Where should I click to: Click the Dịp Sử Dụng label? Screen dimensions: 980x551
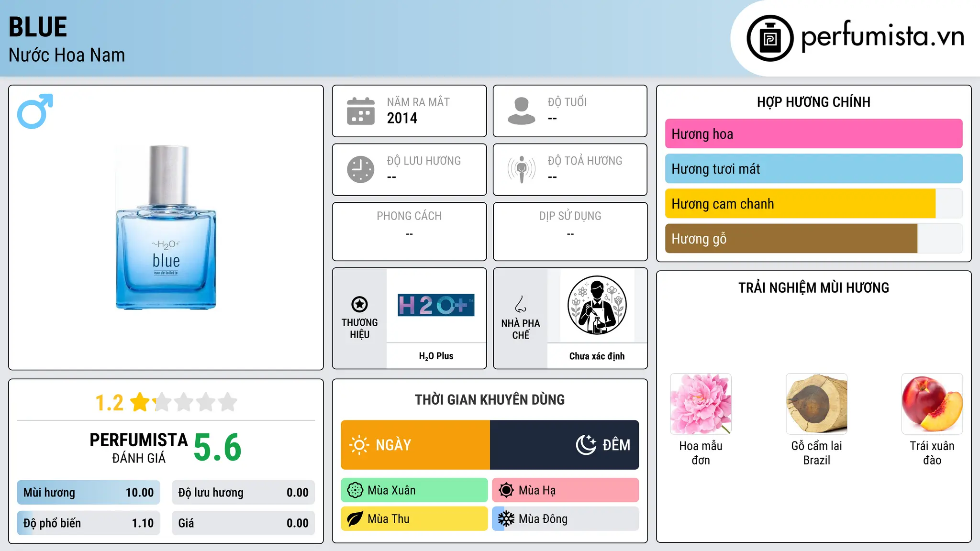point(570,216)
